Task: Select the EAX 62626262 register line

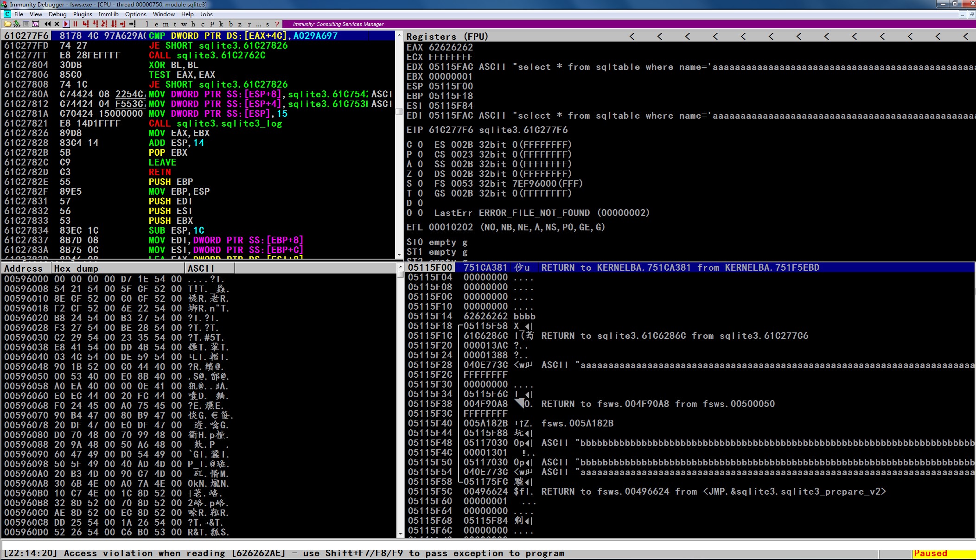Action: click(440, 47)
